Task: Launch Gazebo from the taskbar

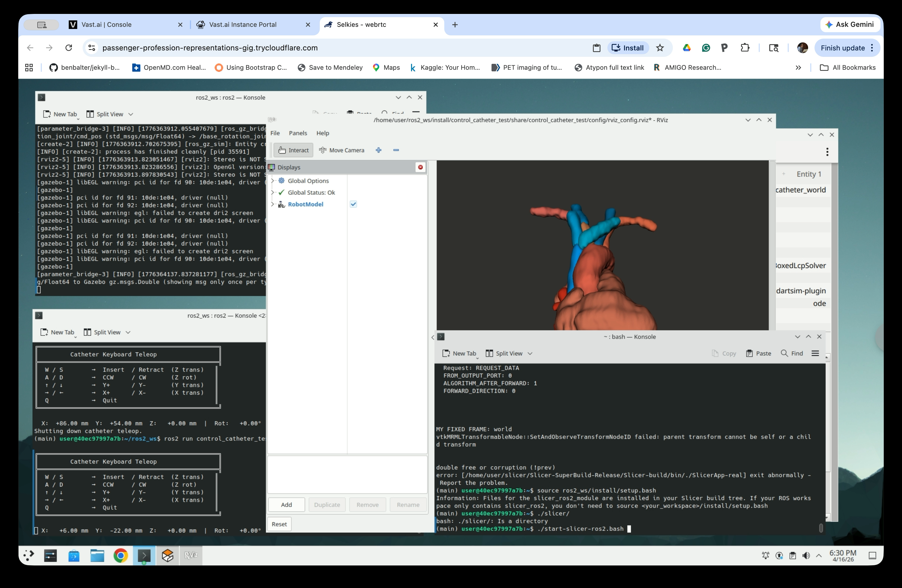Action: pos(168,556)
